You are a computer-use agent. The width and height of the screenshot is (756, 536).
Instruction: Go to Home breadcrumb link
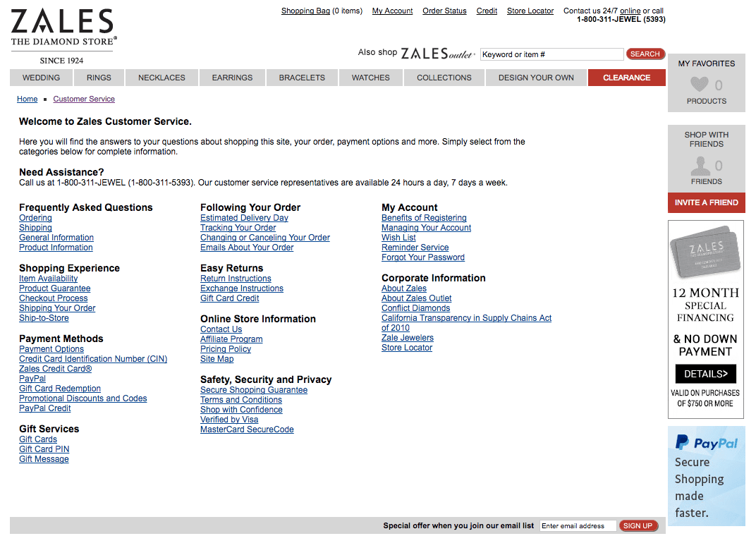[x=28, y=99]
